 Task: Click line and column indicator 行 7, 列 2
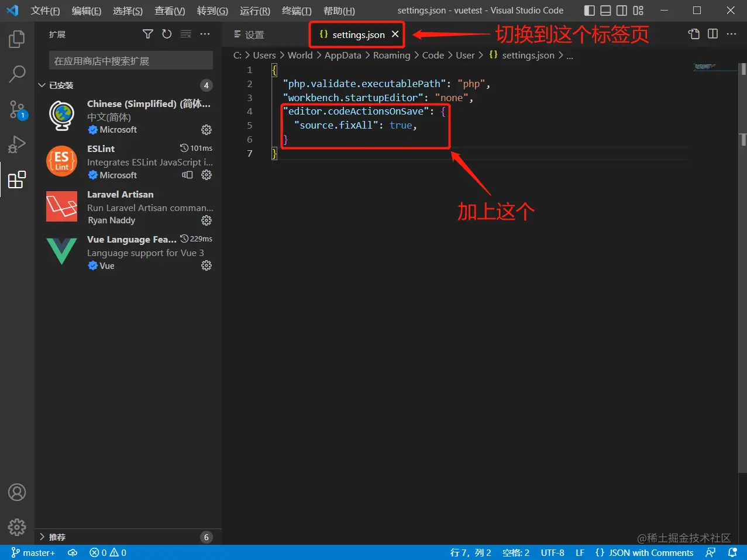tap(470, 552)
